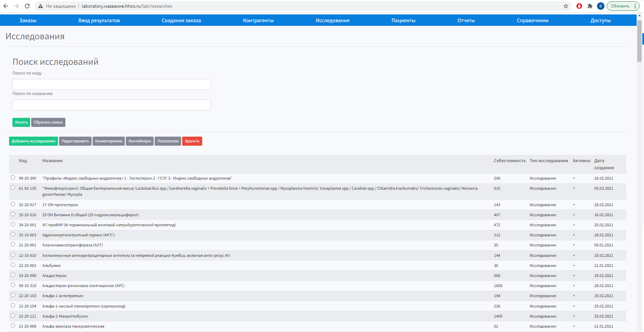This screenshot has height=332, width=644.
Task: Select radio for Аланинаминотрансфераза row
Action: (13, 244)
